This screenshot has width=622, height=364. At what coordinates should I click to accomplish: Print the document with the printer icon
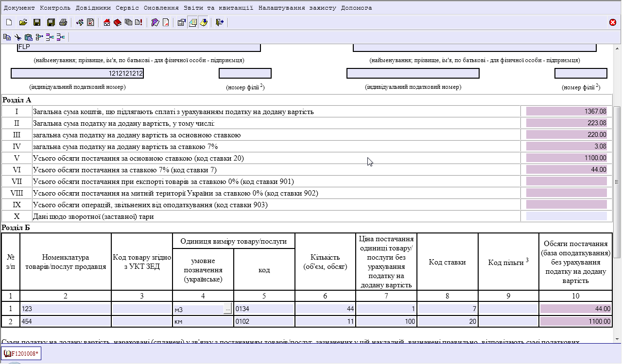point(63,22)
